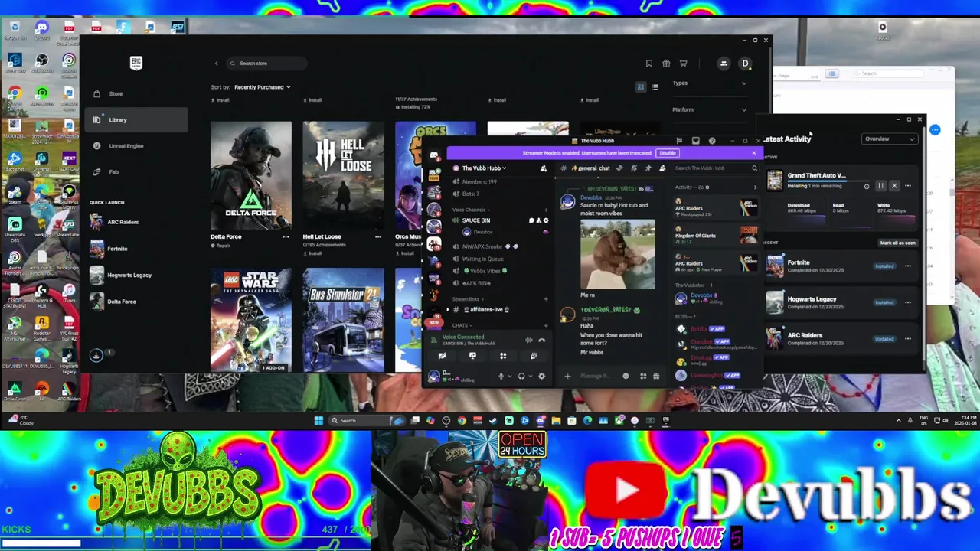Expand the Types filter
This screenshot has width=980, height=551.
point(710,83)
